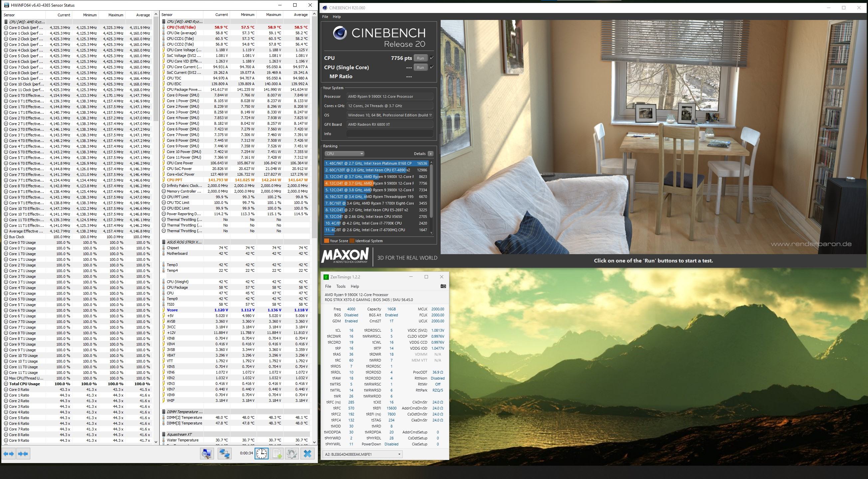This screenshot has width=868, height=479.
Task: Click the Cinebench rendered room image
Action: coord(653,137)
